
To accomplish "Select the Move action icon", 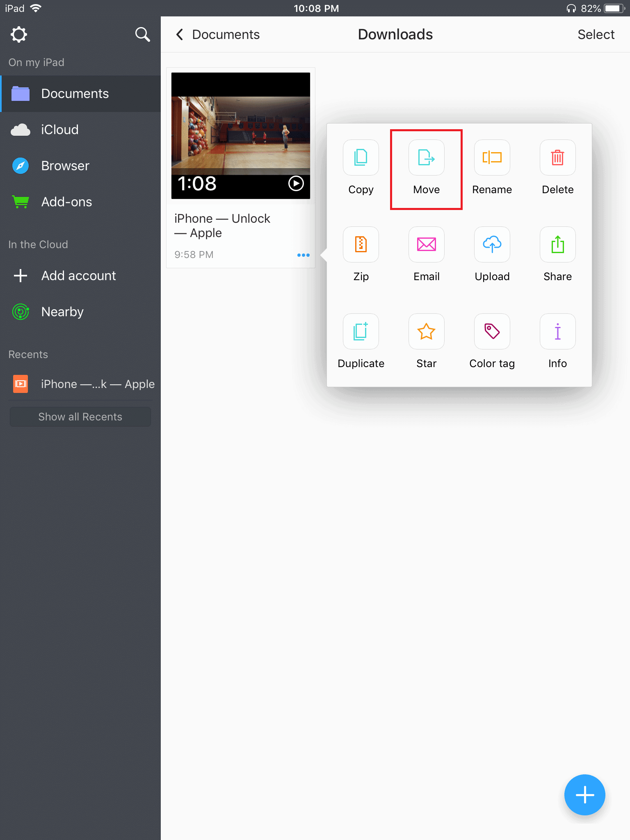I will click(426, 158).
